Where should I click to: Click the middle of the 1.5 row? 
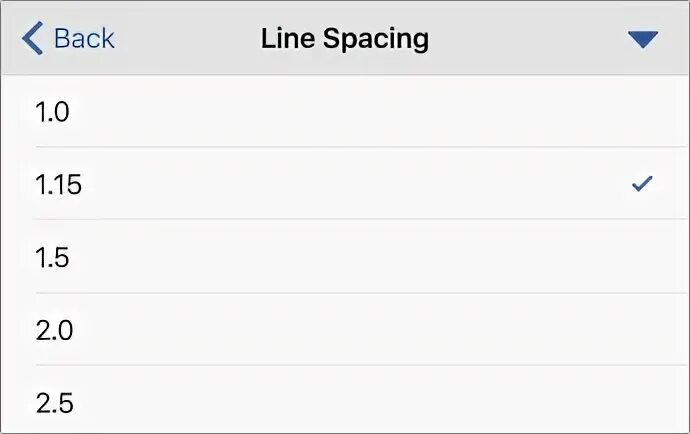click(x=345, y=257)
